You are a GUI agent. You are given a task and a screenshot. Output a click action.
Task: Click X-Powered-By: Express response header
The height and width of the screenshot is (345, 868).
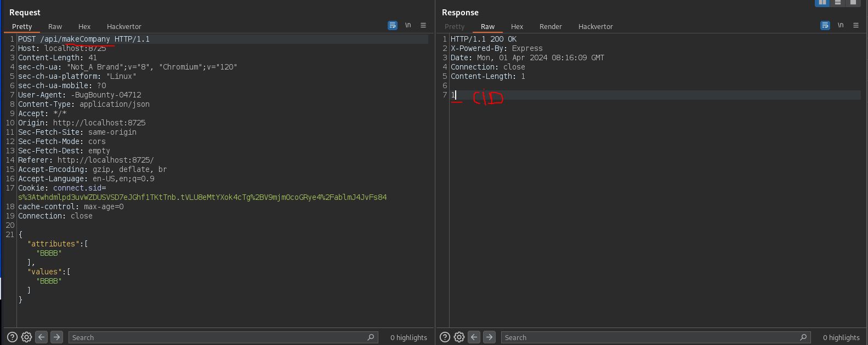pos(497,48)
